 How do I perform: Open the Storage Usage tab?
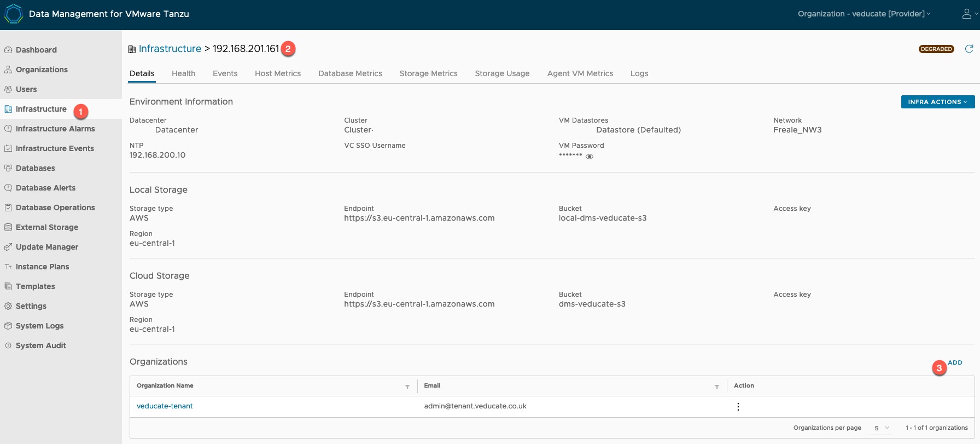click(502, 73)
